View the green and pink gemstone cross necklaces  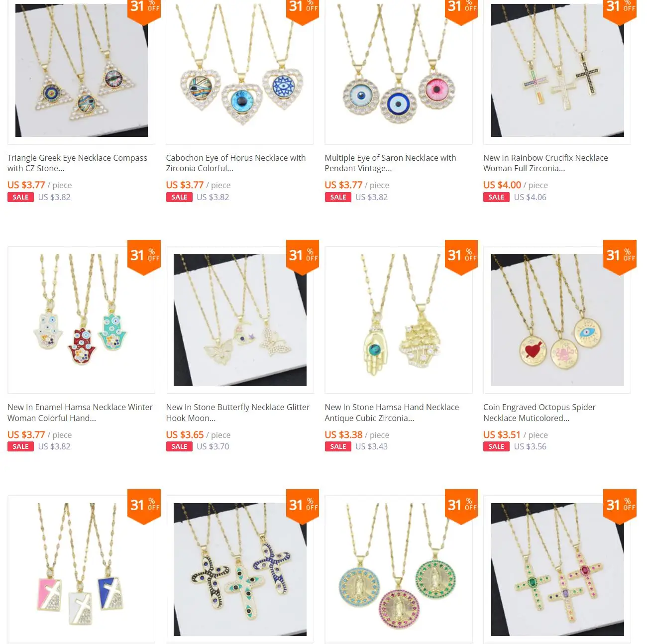click(x=557, y=569)
